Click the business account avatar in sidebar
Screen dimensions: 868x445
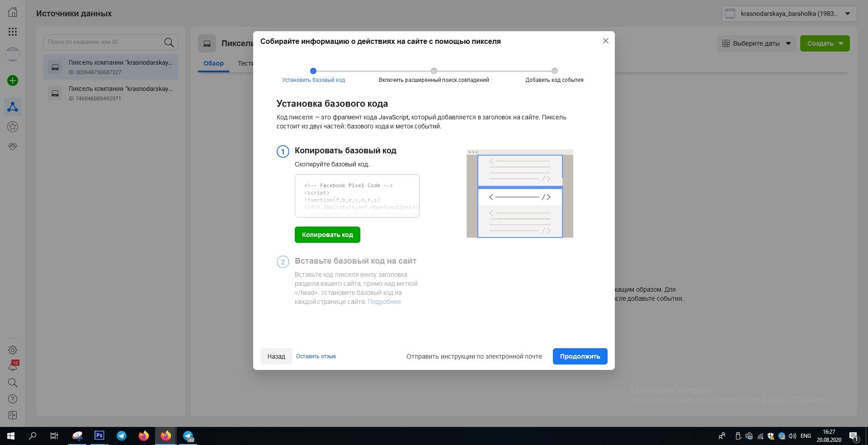point(13,54)
